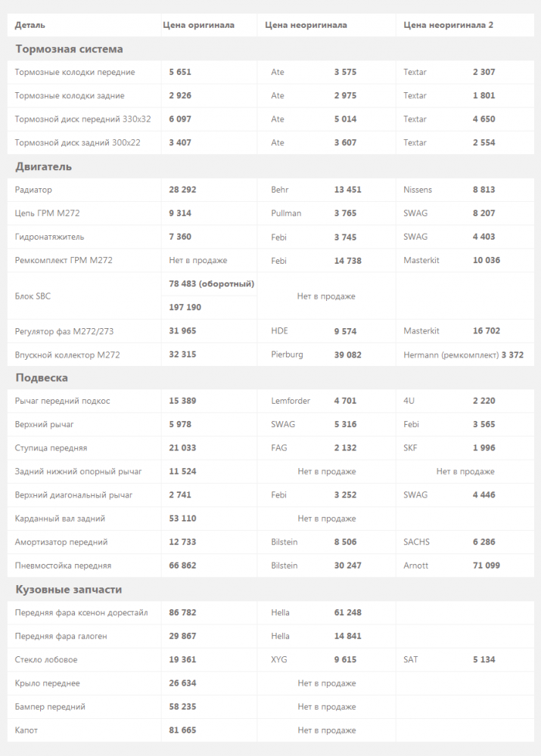Screen dimensions: 541x756
Task: Select the "Тормозная система" section heading
Action: pos(69,49)
